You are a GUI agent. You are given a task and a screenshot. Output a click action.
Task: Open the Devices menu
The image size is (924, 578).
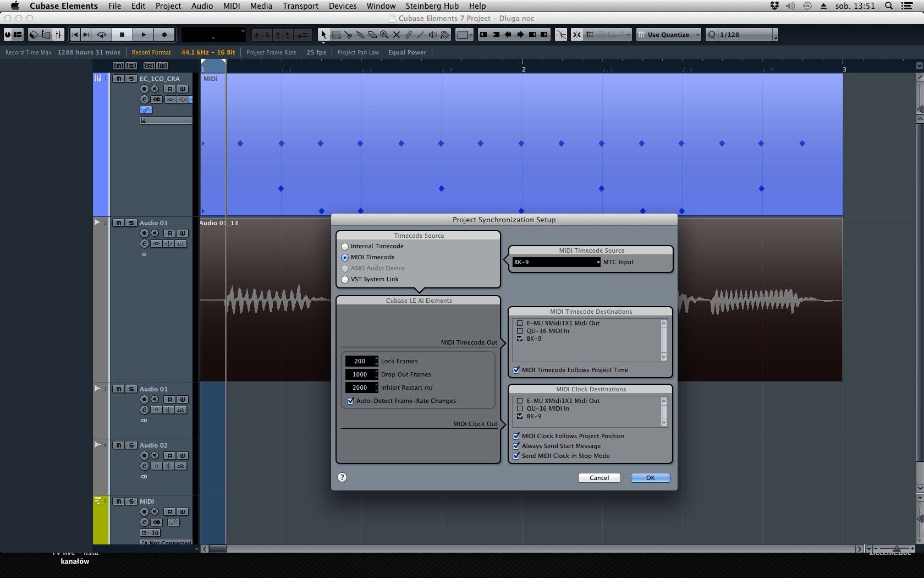point(343,6)
